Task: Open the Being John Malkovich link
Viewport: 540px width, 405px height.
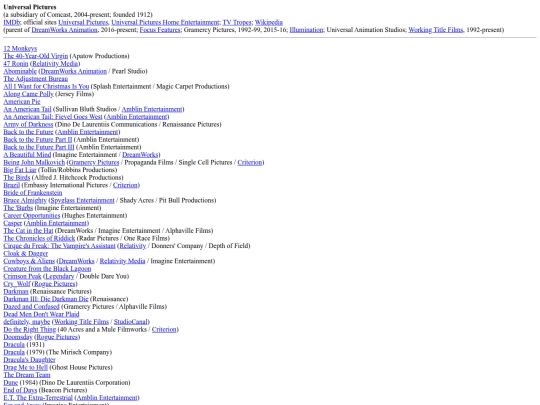Action: pos(34,162)
